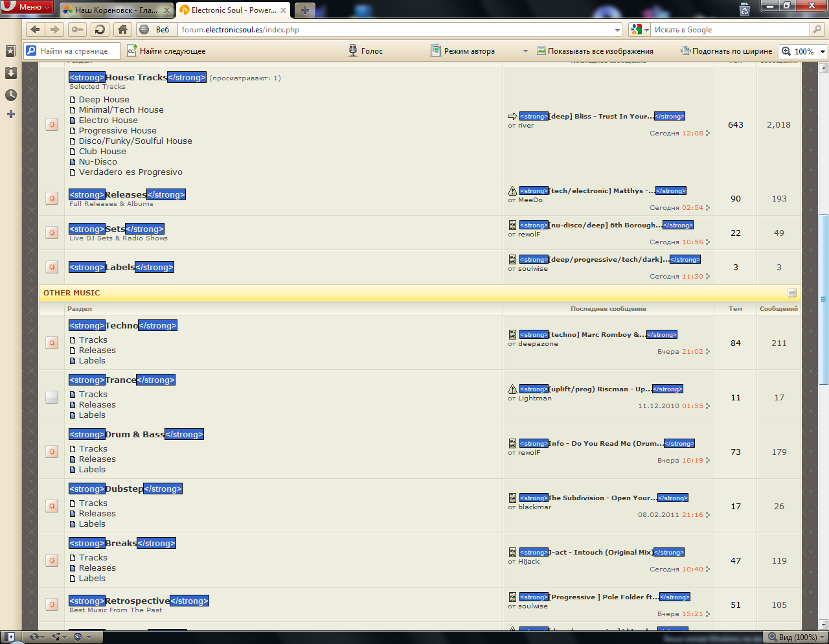
Task: Focus the Искать в Google search field
Action: tap(730, 30)
